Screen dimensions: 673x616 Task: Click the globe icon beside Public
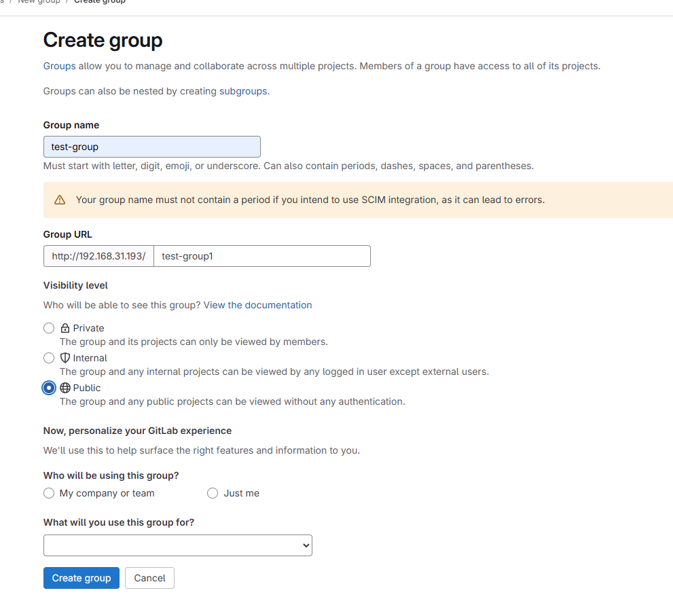(65, 388)
